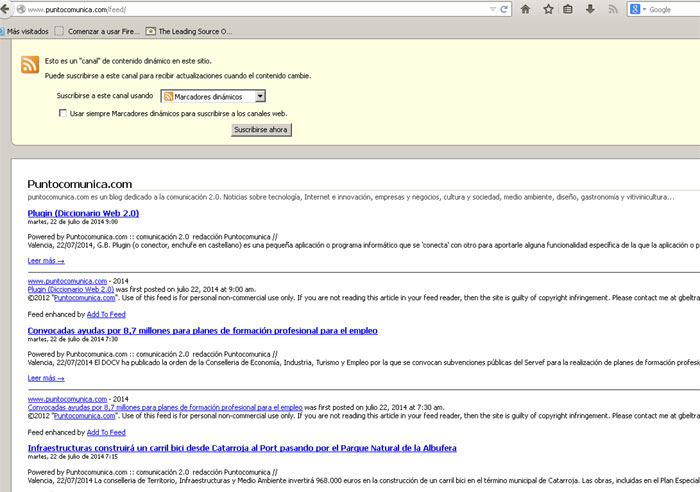Open Plugin (Diccionario Web 2.0) headline
The width and height of the screenshot is (700, 492).
coord(83,213)
